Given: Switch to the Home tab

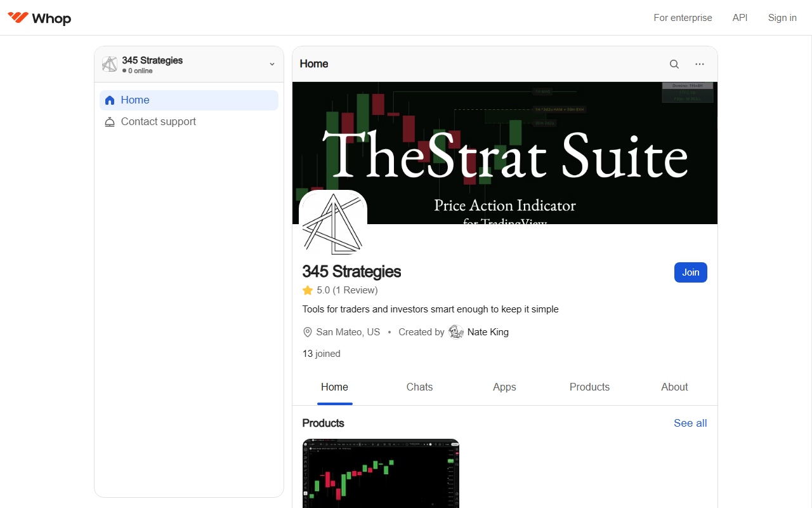Looking at the screenshot, I should 334,387.
